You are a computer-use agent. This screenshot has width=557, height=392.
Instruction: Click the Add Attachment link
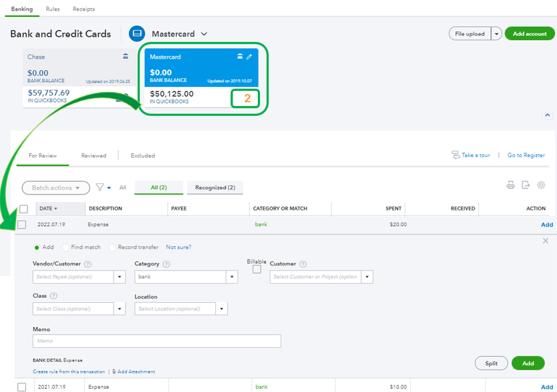[x=136, y=371]
